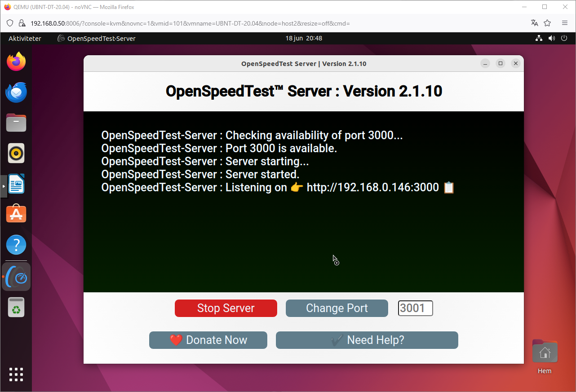
Task: Click the volume icon in the top bar
Action: click(552, 39)
